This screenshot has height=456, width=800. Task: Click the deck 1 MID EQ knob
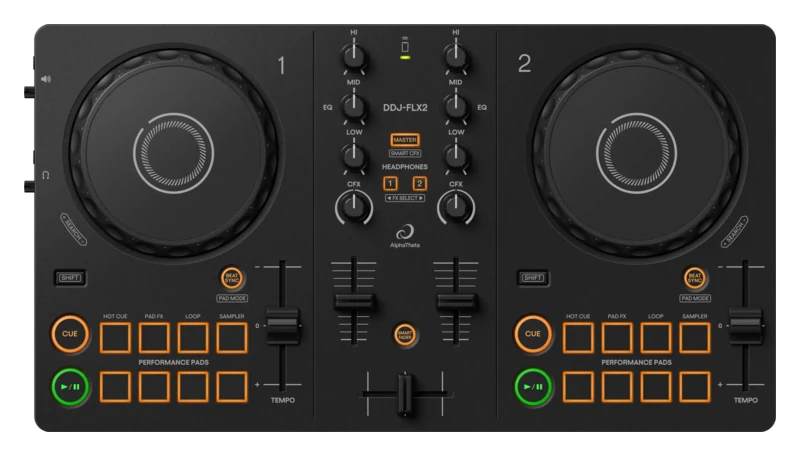pyautogui.click(x=354, y=106)
